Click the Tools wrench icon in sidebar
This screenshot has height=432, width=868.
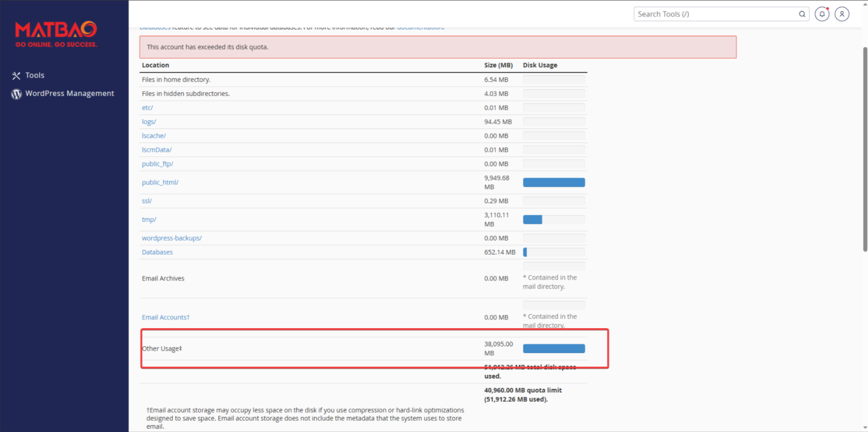click(17, 76)
